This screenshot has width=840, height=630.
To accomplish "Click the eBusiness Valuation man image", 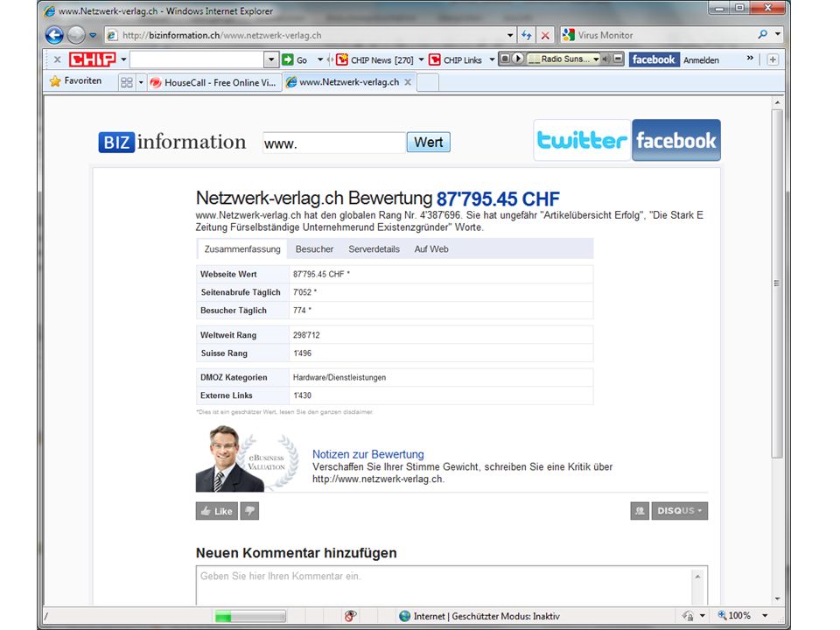I will point(247,458).
